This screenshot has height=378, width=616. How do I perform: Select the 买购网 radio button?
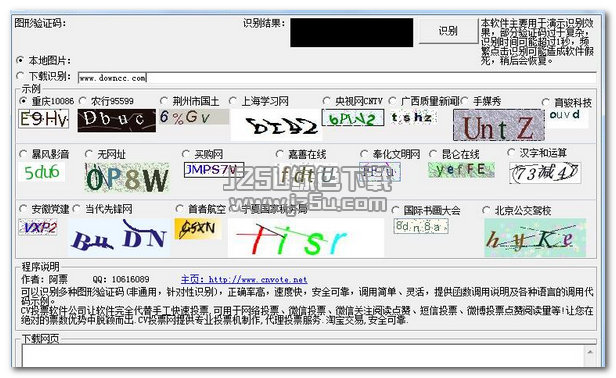point(186,154)
